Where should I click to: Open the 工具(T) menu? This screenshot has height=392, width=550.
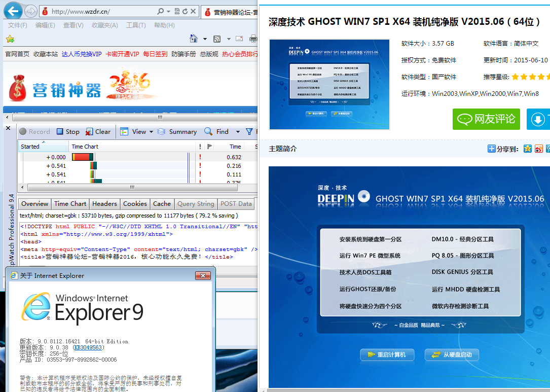[x=136, y=25]
